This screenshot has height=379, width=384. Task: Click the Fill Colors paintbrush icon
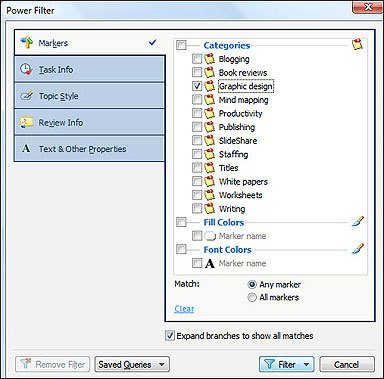pyautogui.click(x=358, y=222)
